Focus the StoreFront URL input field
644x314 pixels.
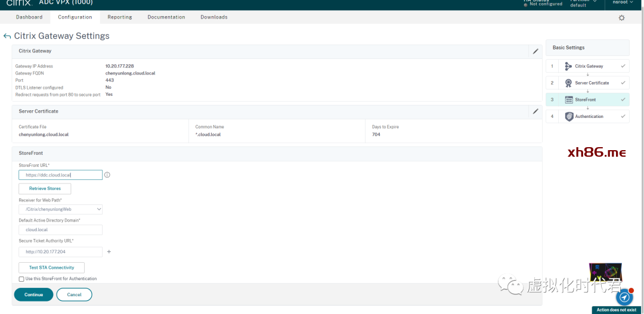[60, 175]
